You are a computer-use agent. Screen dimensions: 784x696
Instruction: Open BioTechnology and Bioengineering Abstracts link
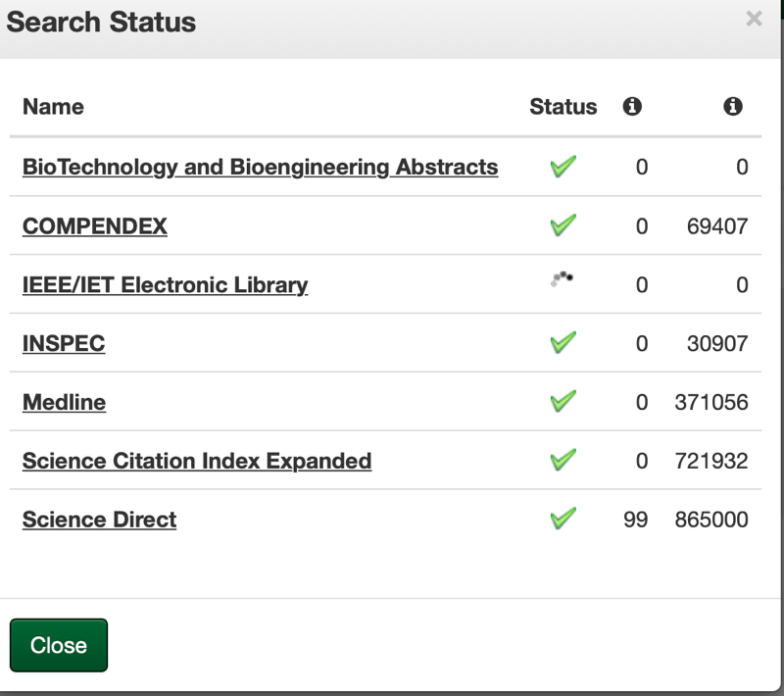pos(260,167)
